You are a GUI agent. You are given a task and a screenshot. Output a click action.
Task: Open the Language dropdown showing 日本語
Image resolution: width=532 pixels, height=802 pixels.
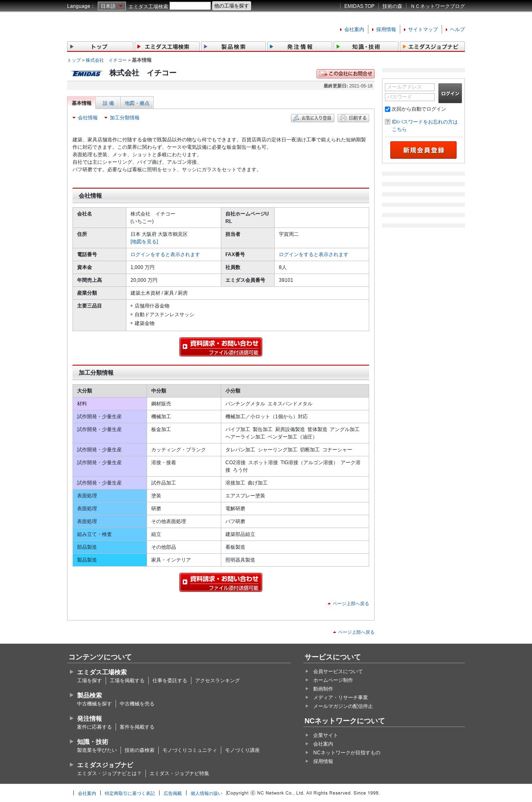click(111, 6)
